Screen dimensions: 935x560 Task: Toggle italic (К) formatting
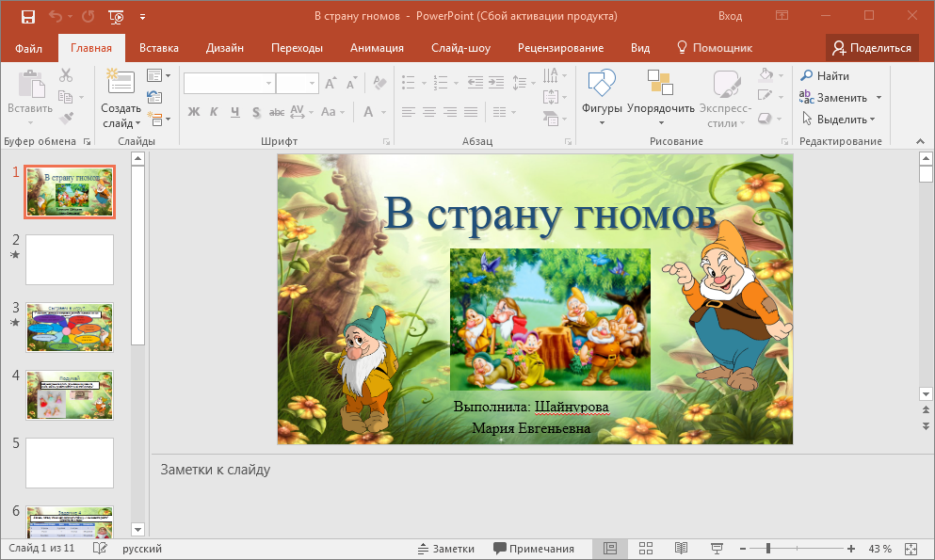[x=214, y=111]
